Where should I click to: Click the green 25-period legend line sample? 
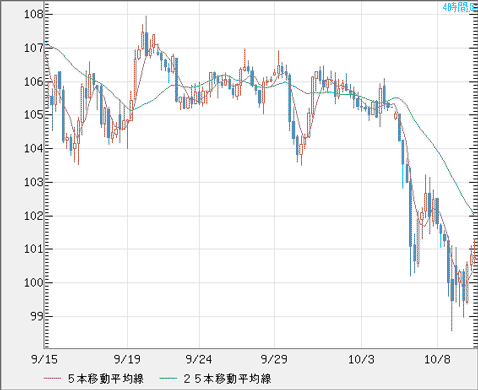pyautogui.click(x=168, y=378)
